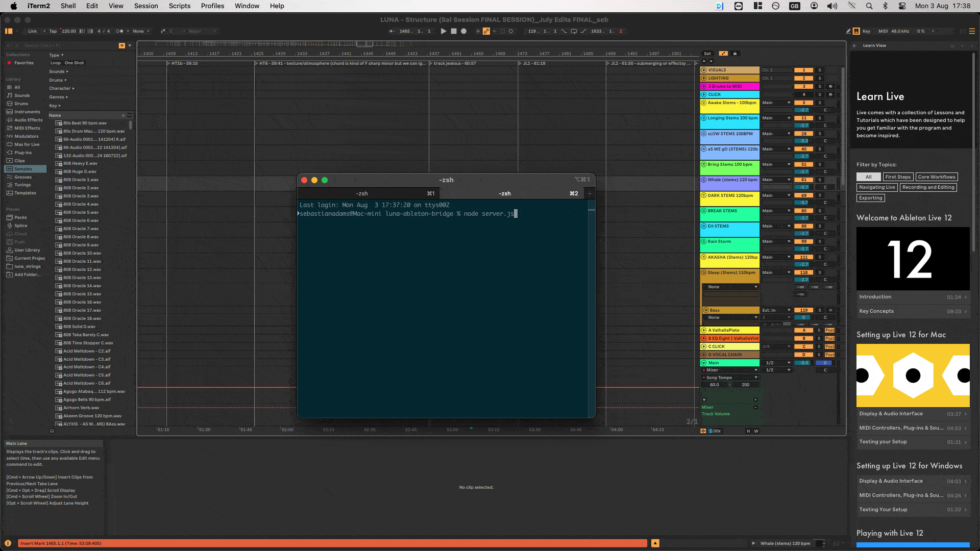Toggle the Arrangement Loop switch
The width and height of the screenshot is (980, 551).
click(x=574, y=31)
